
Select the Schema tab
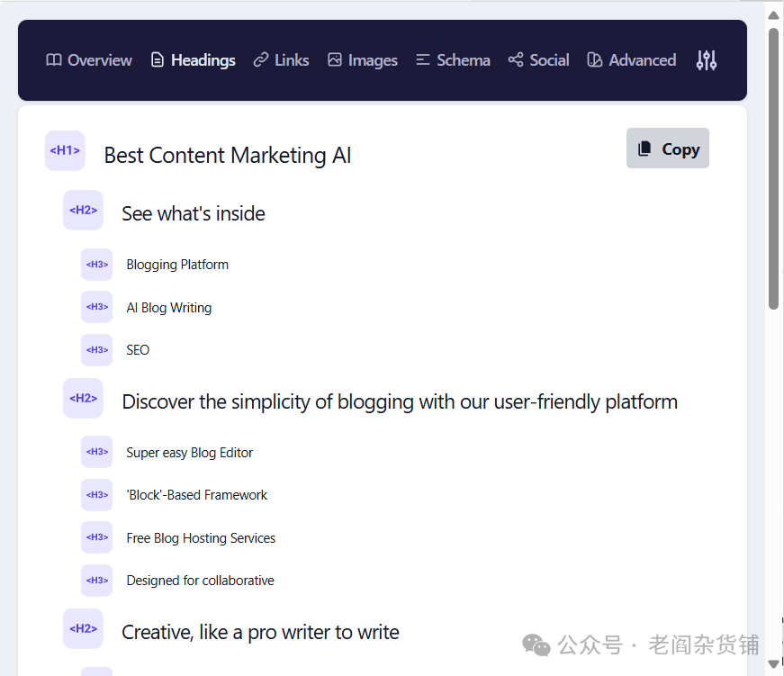pos(453,60)
